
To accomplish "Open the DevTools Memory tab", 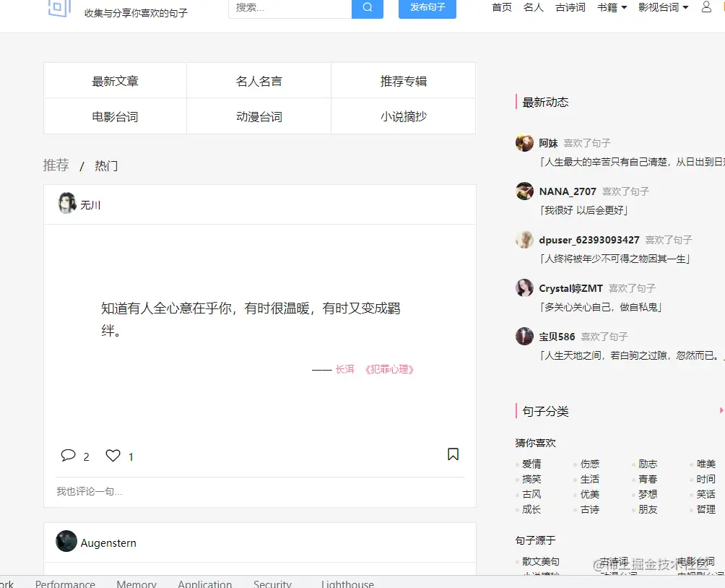I will 136,584.
